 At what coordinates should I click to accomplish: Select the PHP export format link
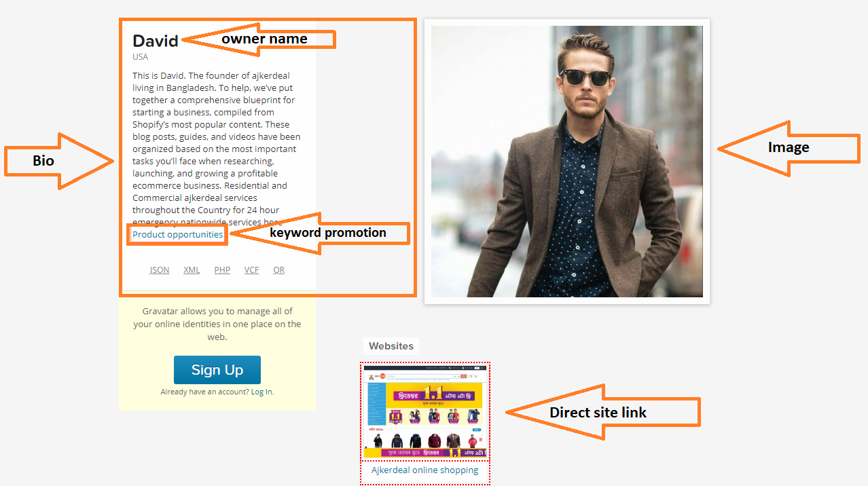[222, 269]
